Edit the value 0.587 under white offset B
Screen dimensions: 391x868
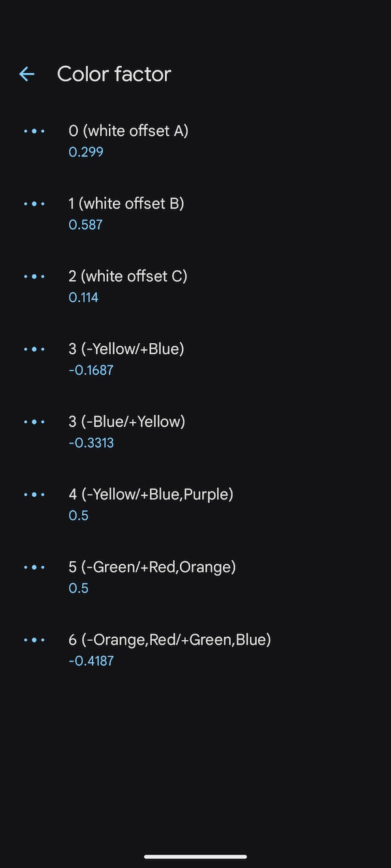point(85,225)
